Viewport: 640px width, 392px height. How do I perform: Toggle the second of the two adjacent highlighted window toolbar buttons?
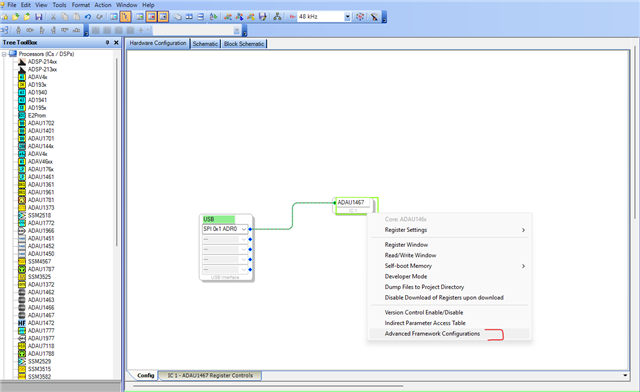[x=163, y=17]
